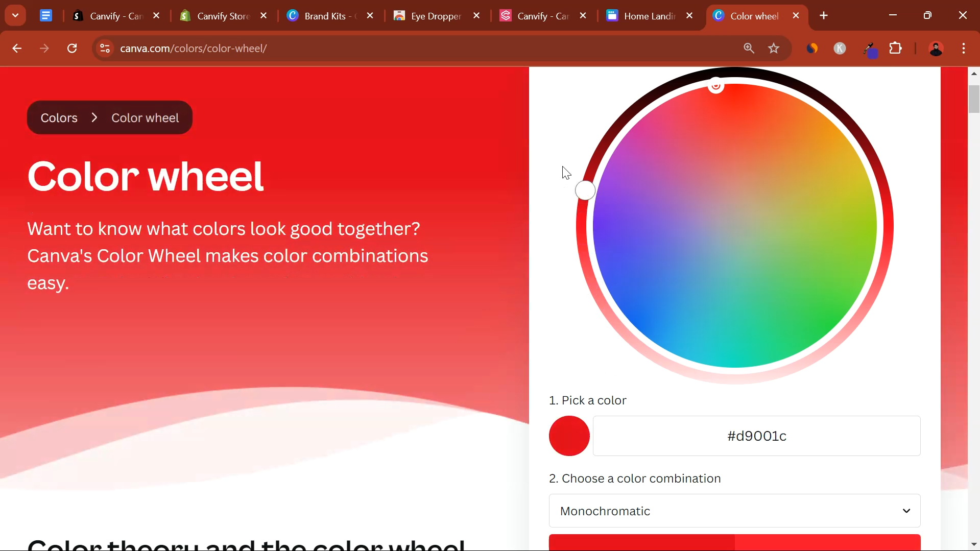Open the K extension icon
Viewport: 980px width, 551px height.
[x=840, y=49]
